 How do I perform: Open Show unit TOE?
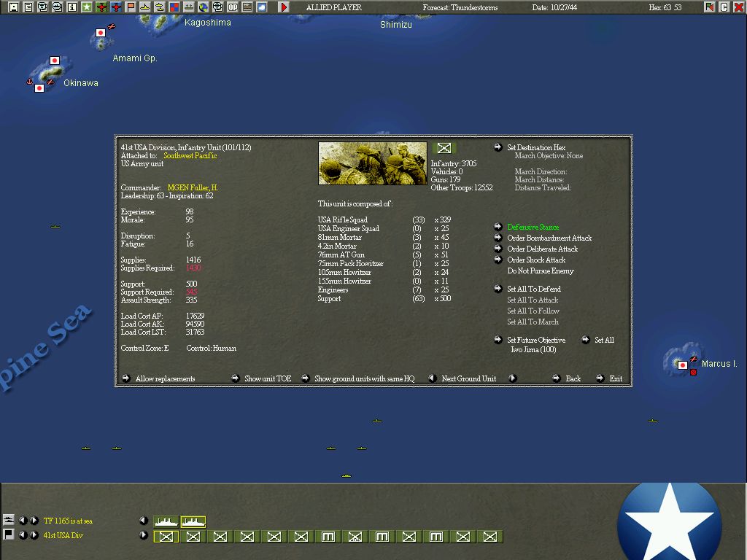(267, 378)
